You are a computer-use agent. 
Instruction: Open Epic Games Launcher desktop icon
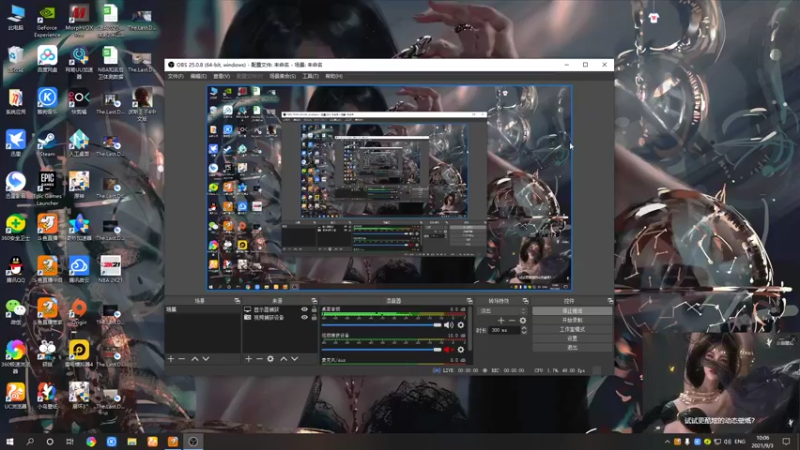(x=47, y=188)
